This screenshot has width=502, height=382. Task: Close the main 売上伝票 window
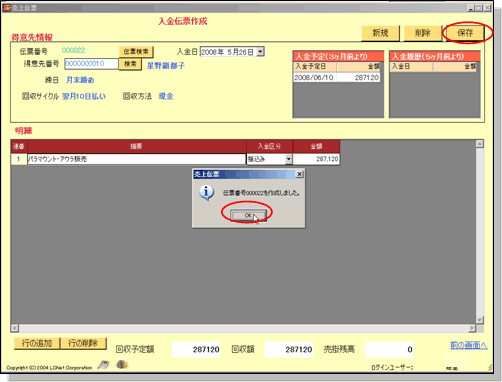488,8
